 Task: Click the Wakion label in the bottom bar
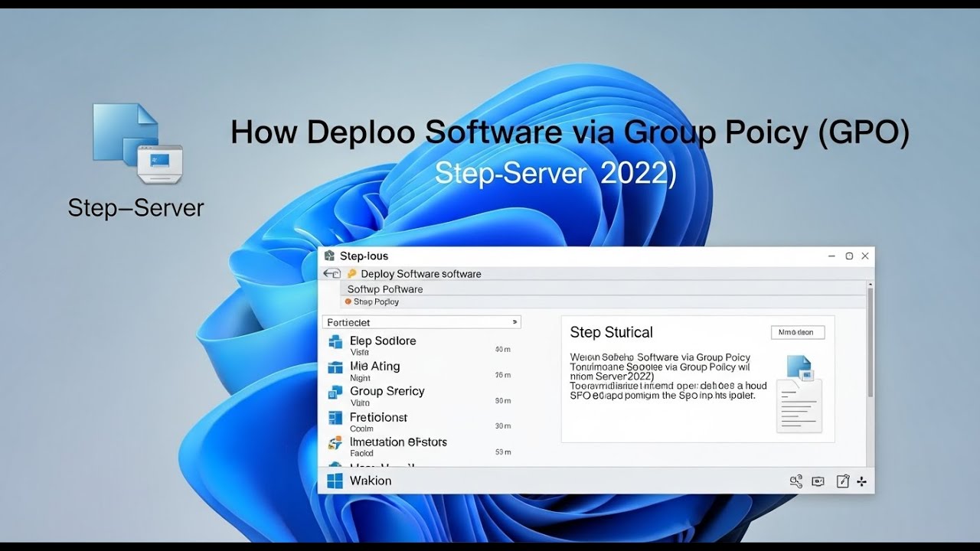[371, 481]
